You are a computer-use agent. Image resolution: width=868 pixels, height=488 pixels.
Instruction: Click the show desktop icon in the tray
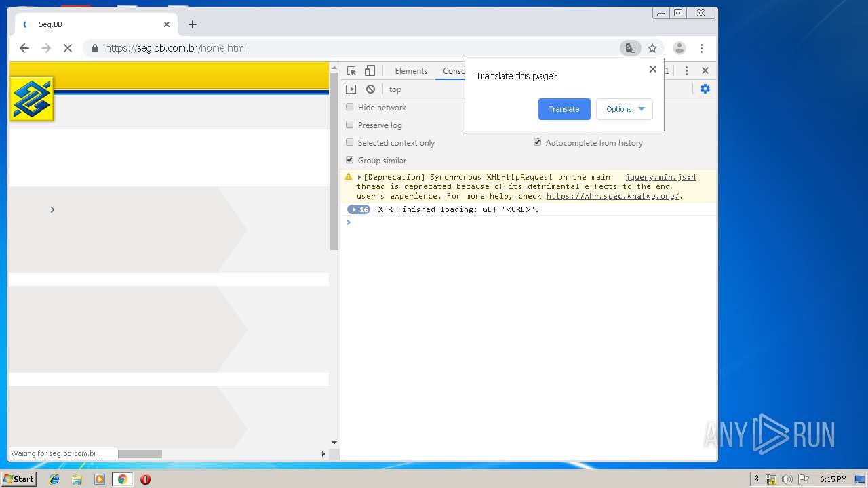pos(860,479)
